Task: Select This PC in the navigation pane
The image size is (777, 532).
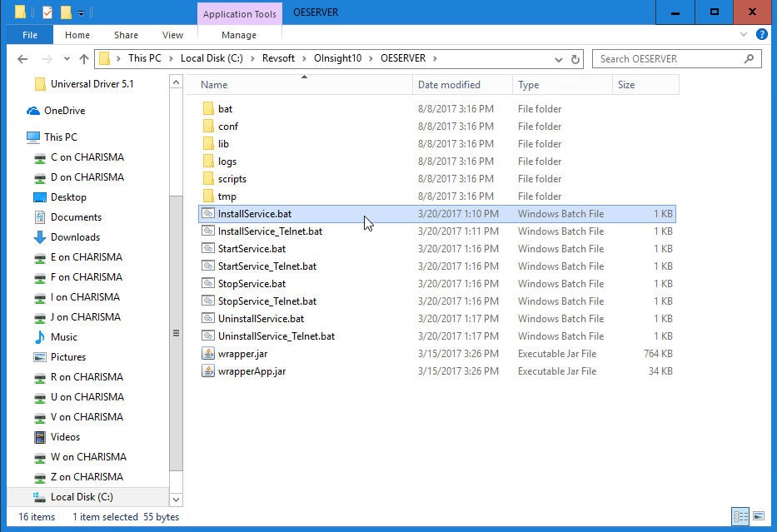Action: tap(61, 137)
